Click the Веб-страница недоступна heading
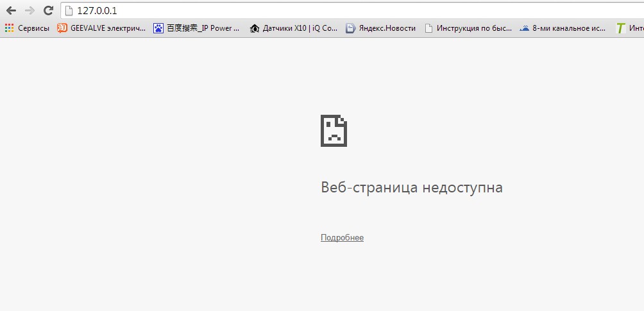Viewport: 644px width, 311px height. click(x=412, y=188)
